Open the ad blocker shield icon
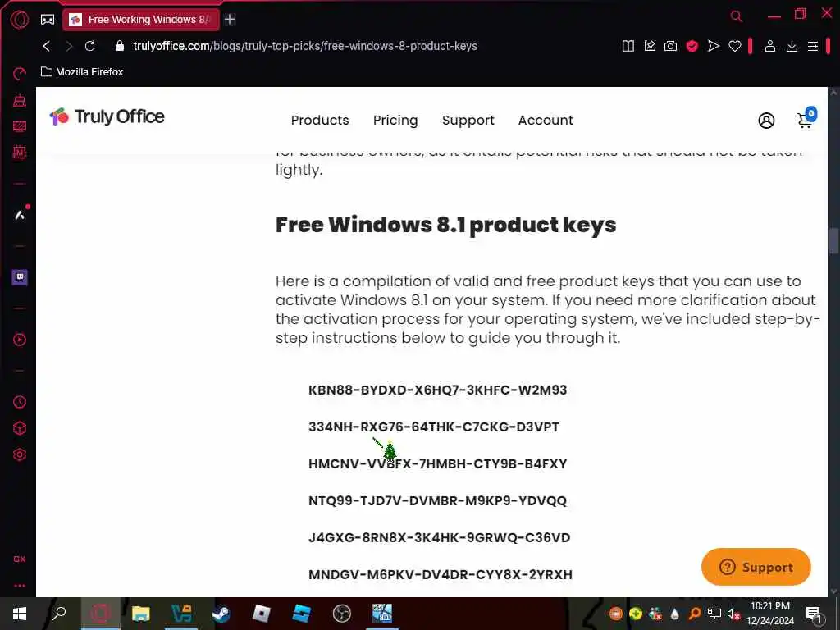This screenshot has height=630, width=840. (x=692, y=46)
